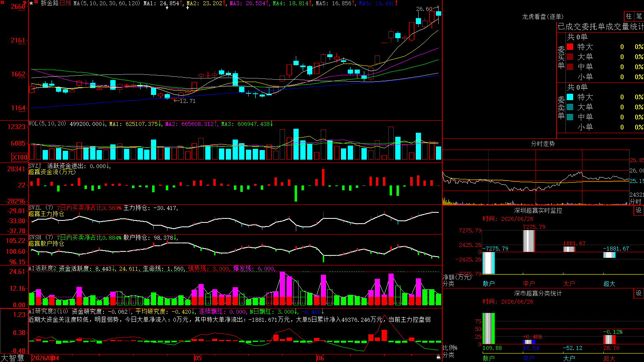Select 大户 in 深市超赢分类统计 panel
The width and height of the screenshot is (644, 362).
[x=569, y=358]
